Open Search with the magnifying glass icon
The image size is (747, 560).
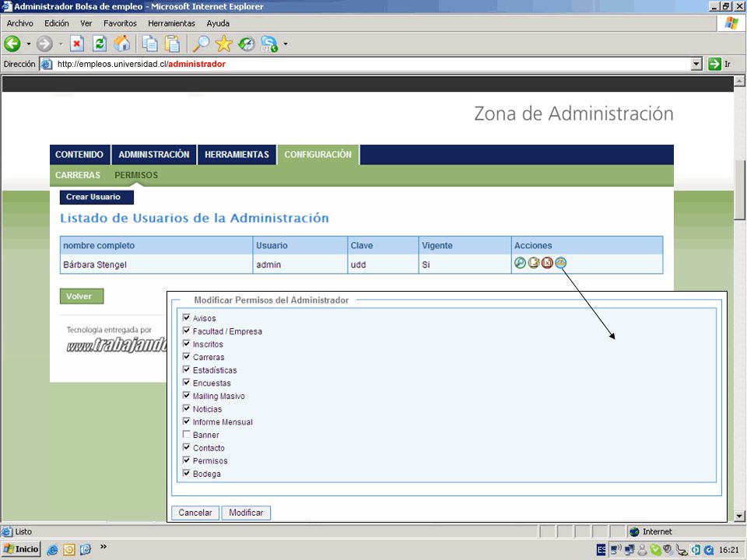pos(201,44)
